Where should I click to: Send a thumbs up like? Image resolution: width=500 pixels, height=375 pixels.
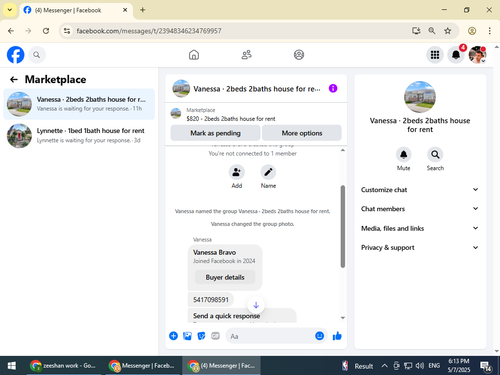point(337,336)
